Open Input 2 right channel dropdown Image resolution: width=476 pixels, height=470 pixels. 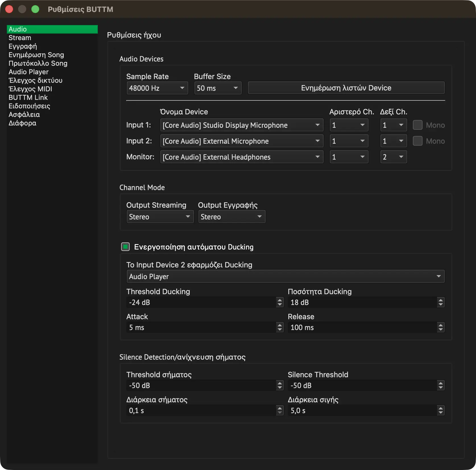click(394, 141)
